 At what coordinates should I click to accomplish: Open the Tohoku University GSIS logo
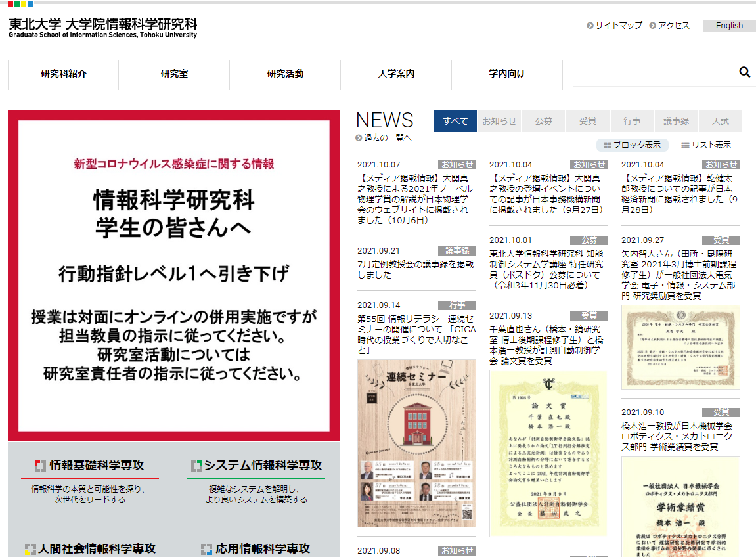click(x=103, y=28)
